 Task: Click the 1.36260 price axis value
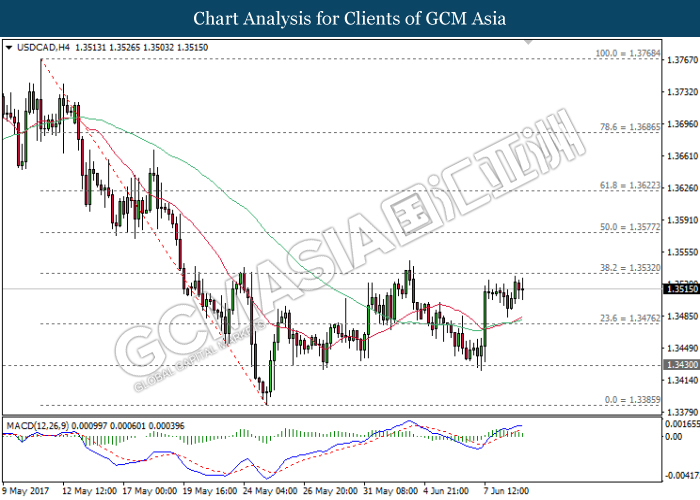tap(682, 188)
